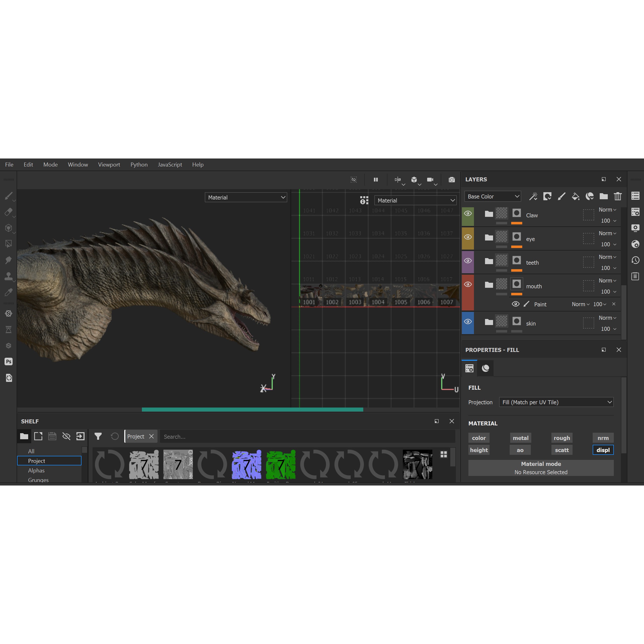Viewport: 644px width, 644px height.
Task: Hide the Claw layer folder
Action: tap(468, 214)
